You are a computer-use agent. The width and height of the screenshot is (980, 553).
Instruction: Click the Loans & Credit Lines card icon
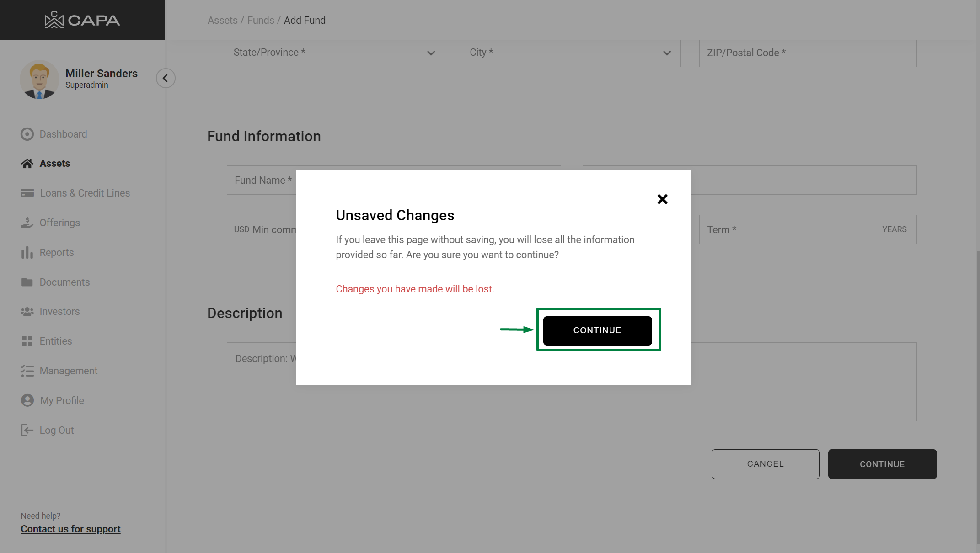tap(27, 193)
